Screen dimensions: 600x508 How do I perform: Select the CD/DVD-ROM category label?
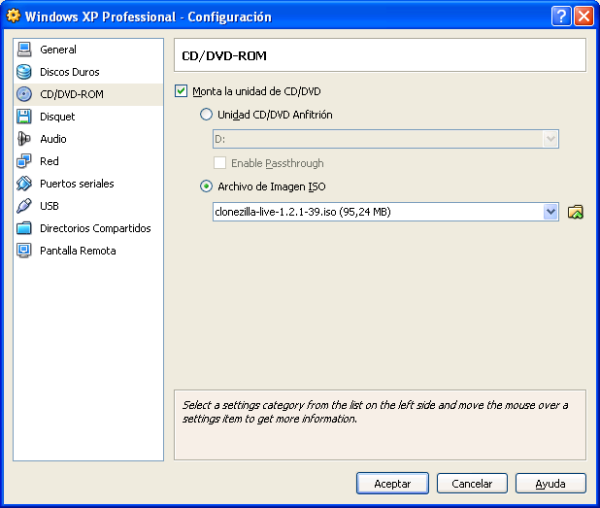point(71,95)
